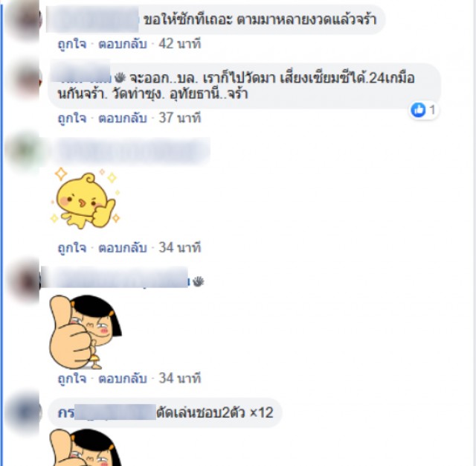The image size is (476, 466).
Task: Reply to the yellow chick sticker comment
Action: pos(123,248)
